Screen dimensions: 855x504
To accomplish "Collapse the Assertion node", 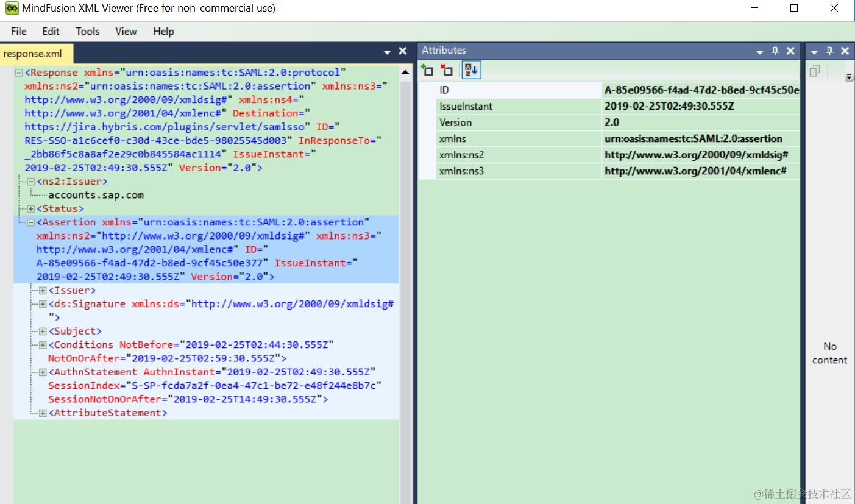I will [x=30, y=222].
